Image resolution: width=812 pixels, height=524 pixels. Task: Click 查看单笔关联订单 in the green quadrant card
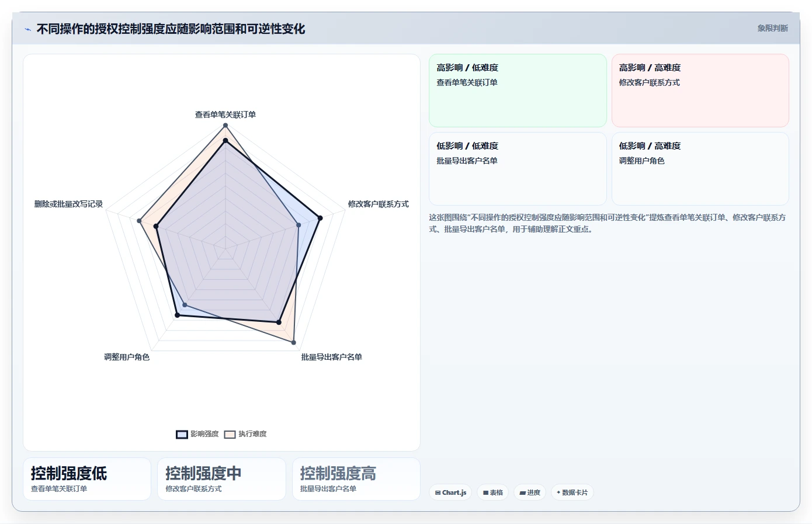click(x=467, y=83)
